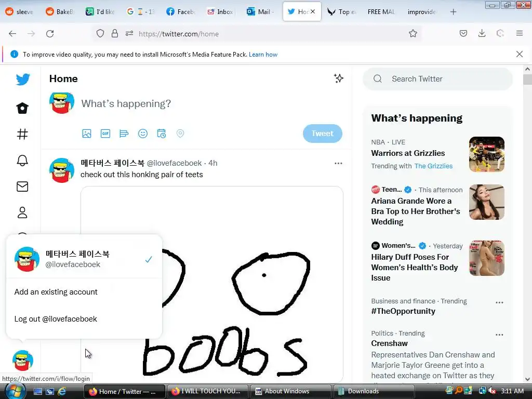532x399 pixels.
Task: Click the Top Tweets sparkle icon
Action: pos(338,78)
